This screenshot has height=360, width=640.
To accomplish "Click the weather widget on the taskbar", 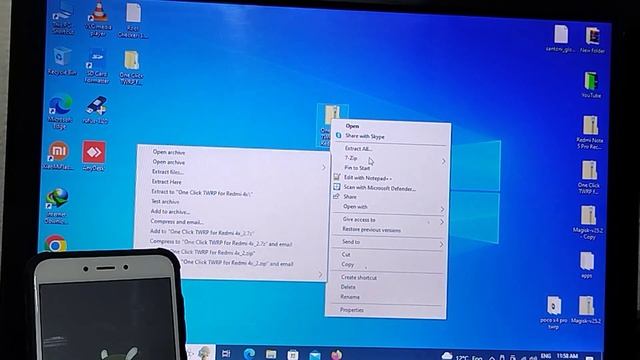I will click(x=462, y=357).
